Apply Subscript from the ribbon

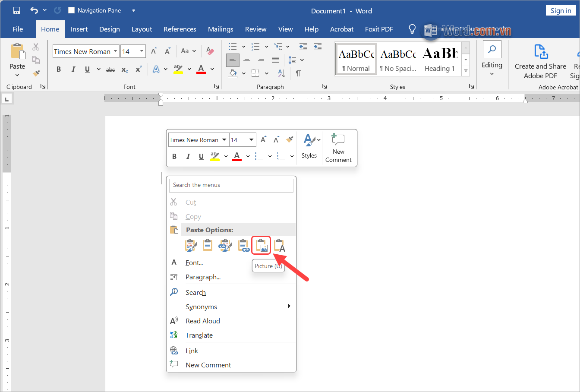(x=125, y=69)
